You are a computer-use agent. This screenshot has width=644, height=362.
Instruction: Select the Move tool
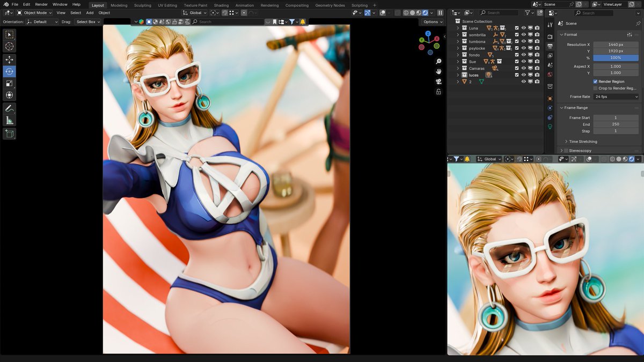coord(10,60)
